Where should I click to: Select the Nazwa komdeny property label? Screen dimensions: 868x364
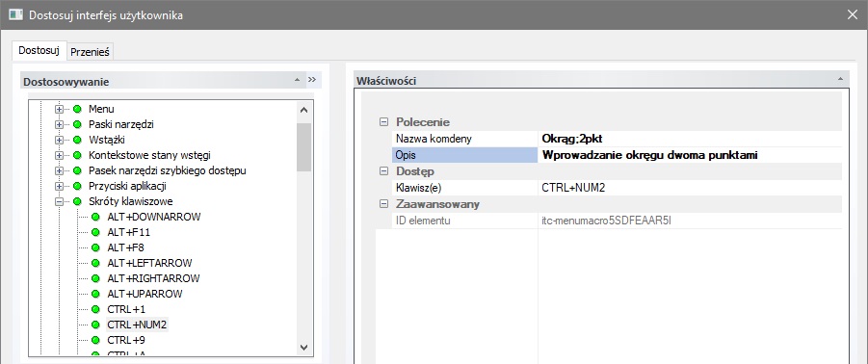coord(464,139)
